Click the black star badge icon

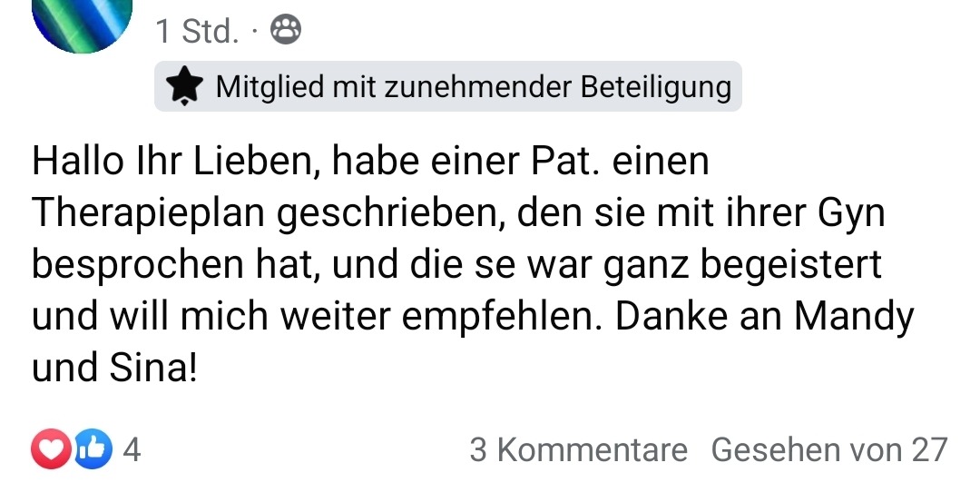coord(186,87)
